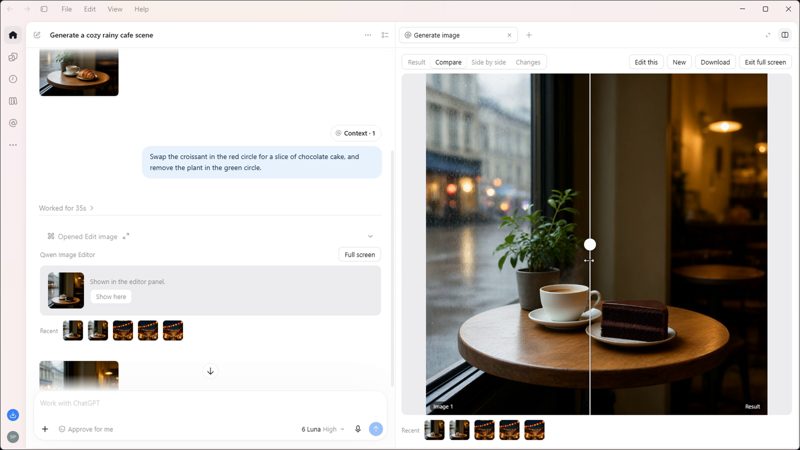Screen dimensions: 800x450
Task: Add a new tab with the plus icon
Action: pos(529,35)
